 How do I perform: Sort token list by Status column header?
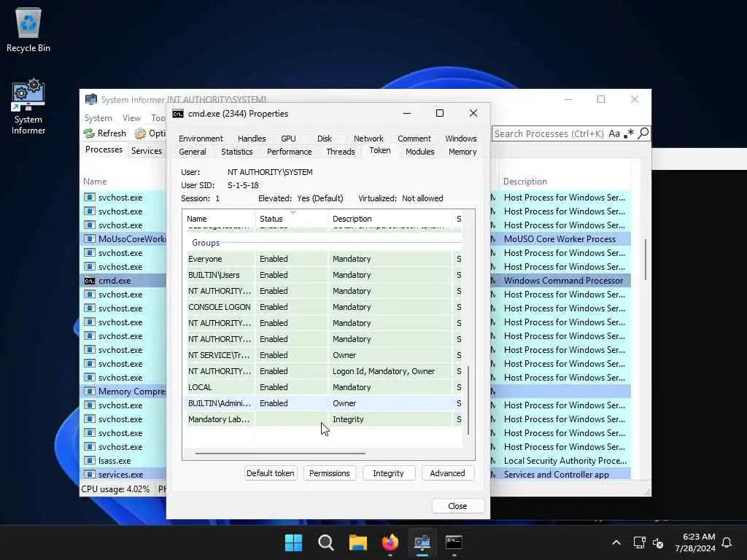coord(292,219)
